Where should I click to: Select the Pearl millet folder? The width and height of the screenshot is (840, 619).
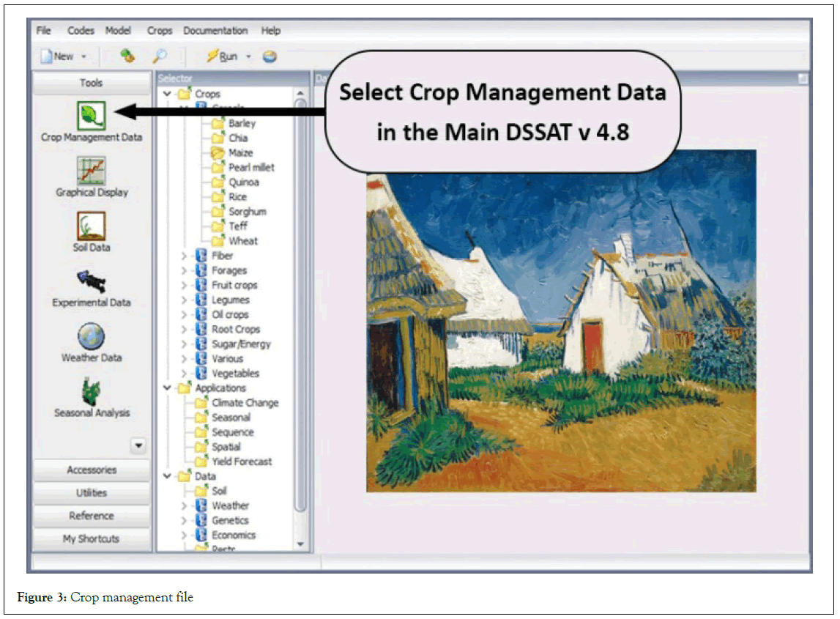(x=242, y=168)
